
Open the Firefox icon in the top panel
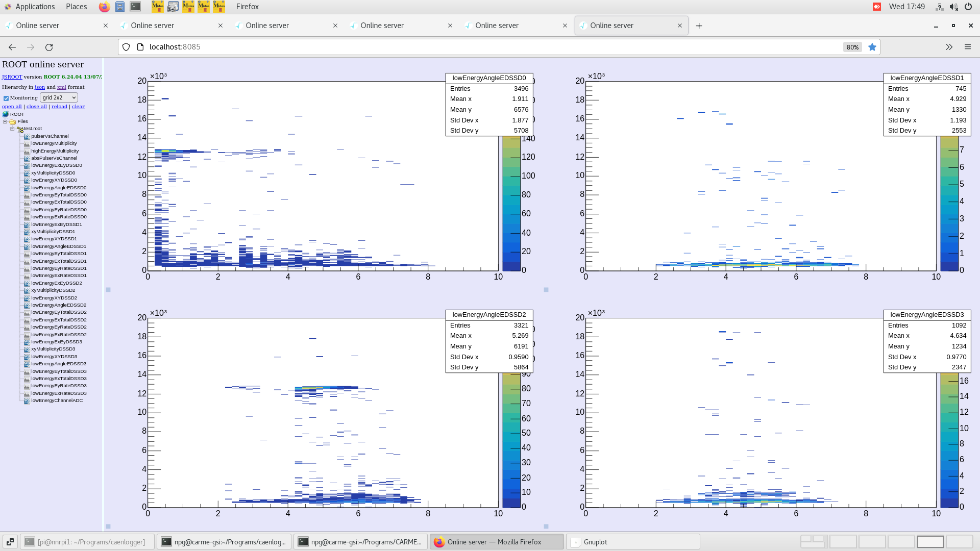pos(104,7)
